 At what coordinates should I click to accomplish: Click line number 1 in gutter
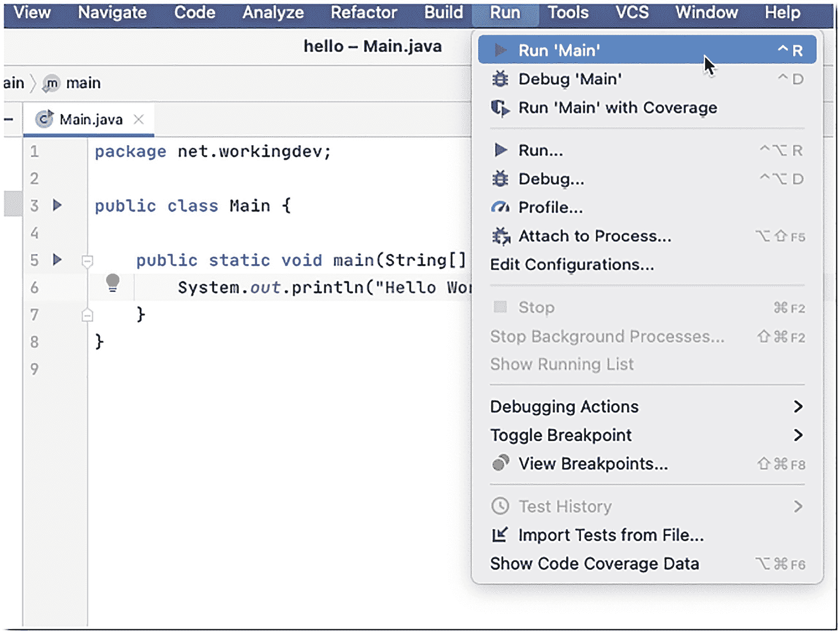pyautogui.click(x=34, y=152)
